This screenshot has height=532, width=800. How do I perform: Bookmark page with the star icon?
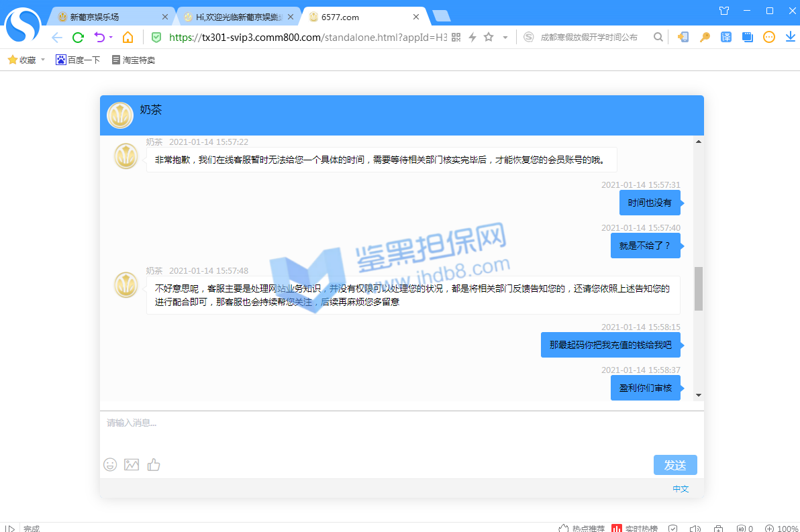(x=489, y=38)
